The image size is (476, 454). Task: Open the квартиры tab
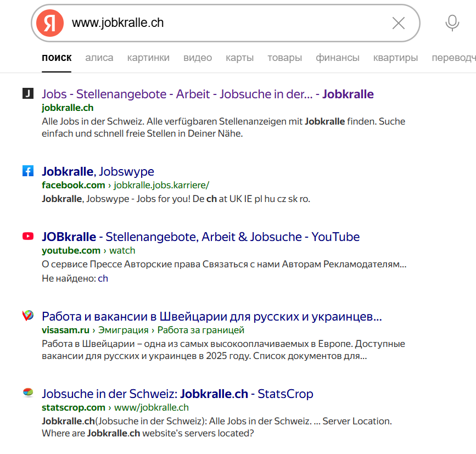click(x=395, y=58)
